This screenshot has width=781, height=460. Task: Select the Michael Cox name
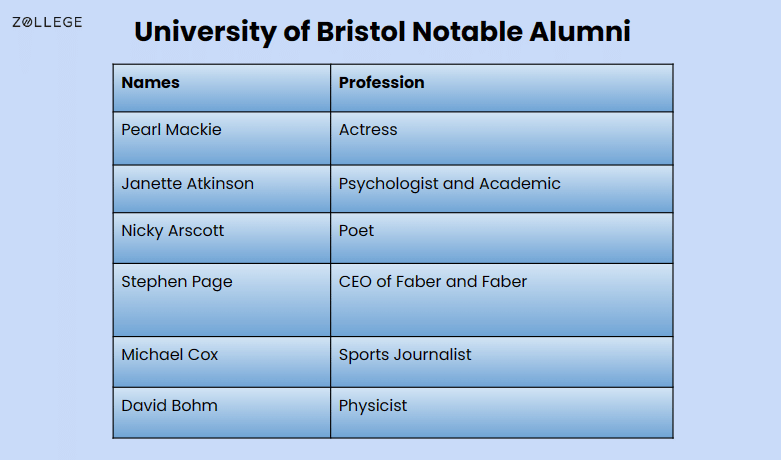pyautogui.click(x=170, y=354)
